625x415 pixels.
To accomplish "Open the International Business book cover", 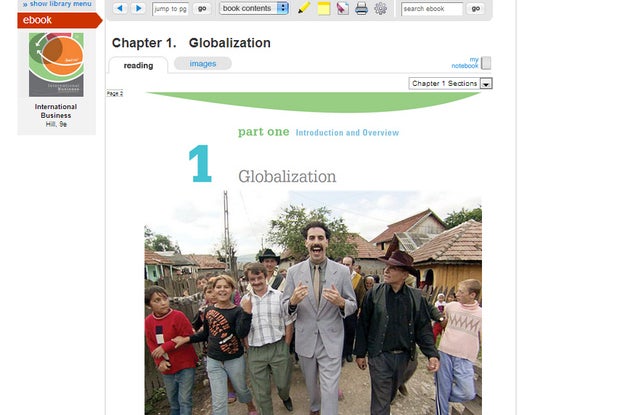I will 56,64.
